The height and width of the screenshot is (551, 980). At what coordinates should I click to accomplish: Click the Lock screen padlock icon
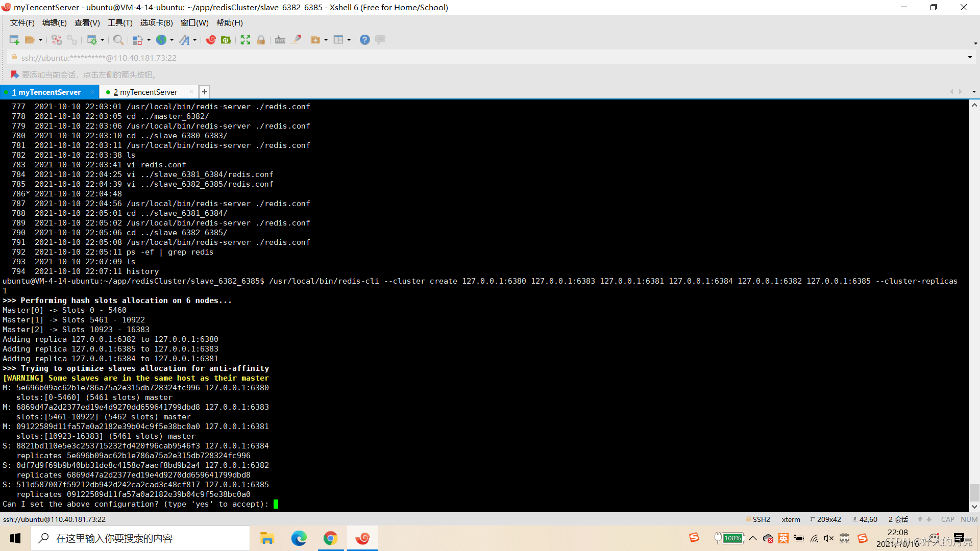pyautogui.click(x=261, y=40)
